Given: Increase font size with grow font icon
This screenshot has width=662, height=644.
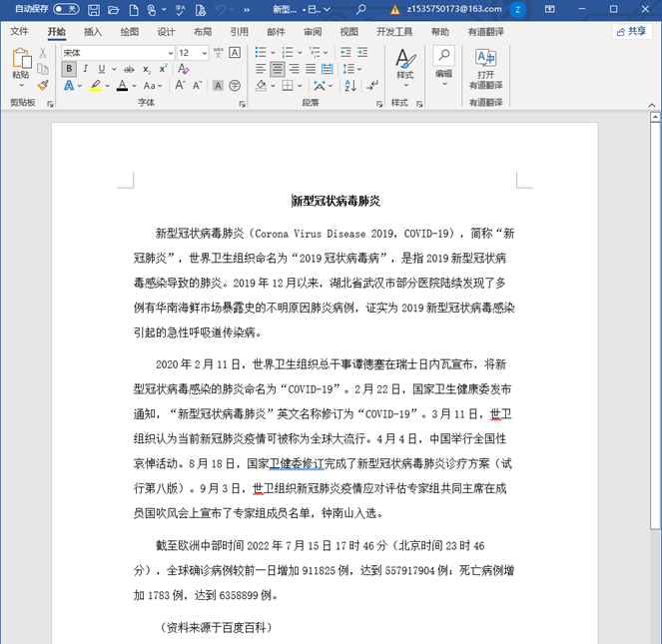Looking at the screenshot, I should pos(181,85).
